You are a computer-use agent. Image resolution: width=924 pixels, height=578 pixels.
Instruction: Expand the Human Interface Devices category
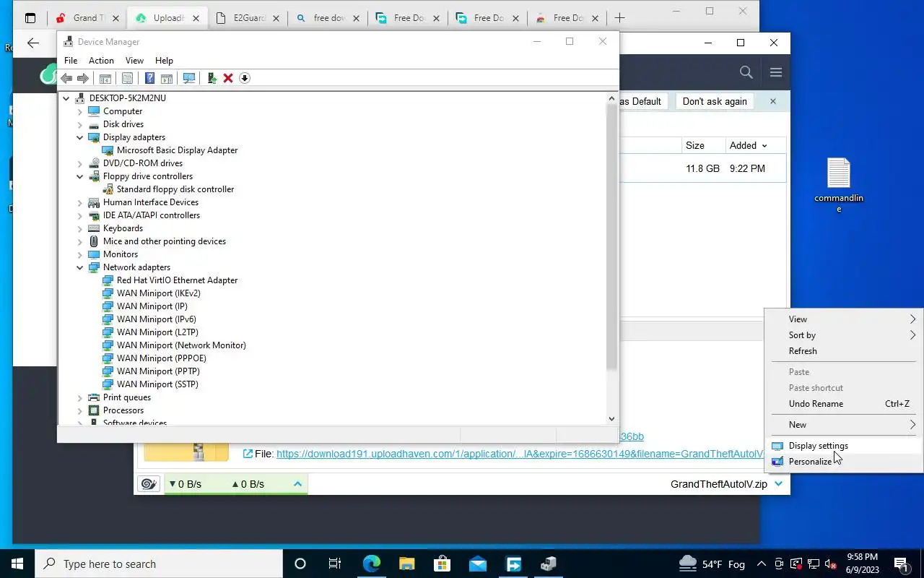80,202
